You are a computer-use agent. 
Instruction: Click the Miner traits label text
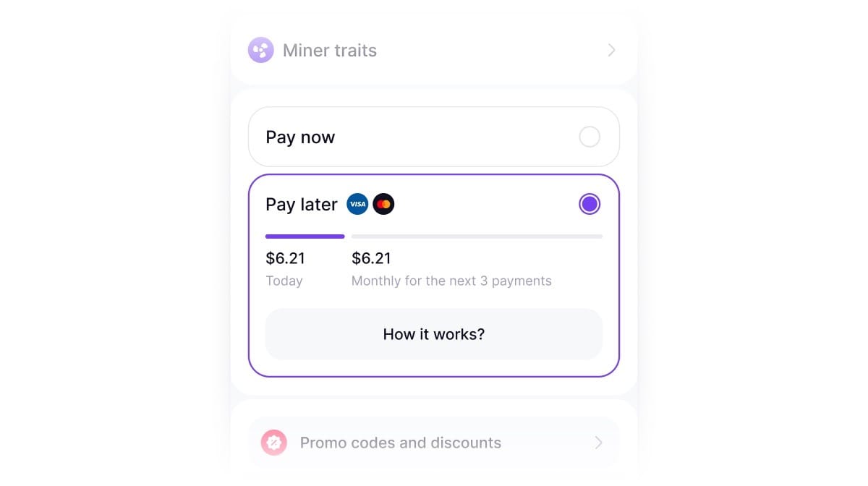pos(330,51)
